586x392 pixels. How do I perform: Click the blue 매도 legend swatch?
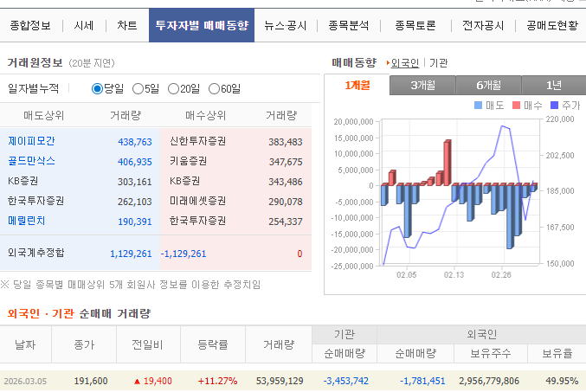[x=480, y=106]
